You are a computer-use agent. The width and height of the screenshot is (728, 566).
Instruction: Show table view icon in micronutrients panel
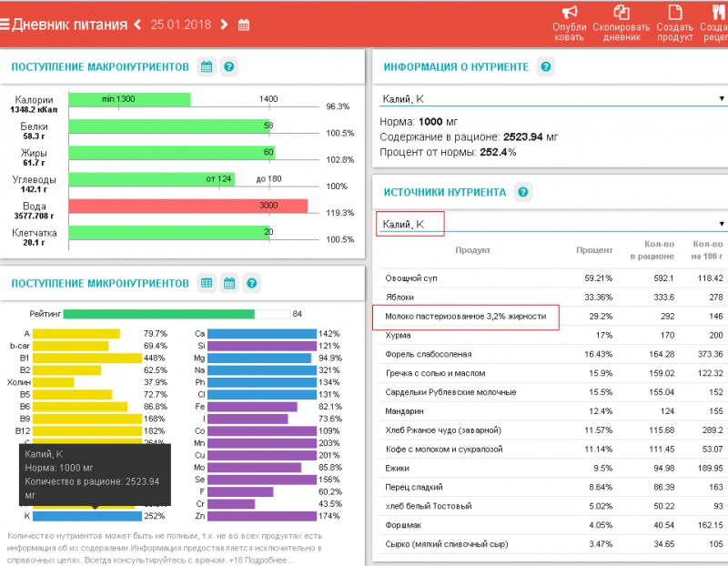point(207,283)
